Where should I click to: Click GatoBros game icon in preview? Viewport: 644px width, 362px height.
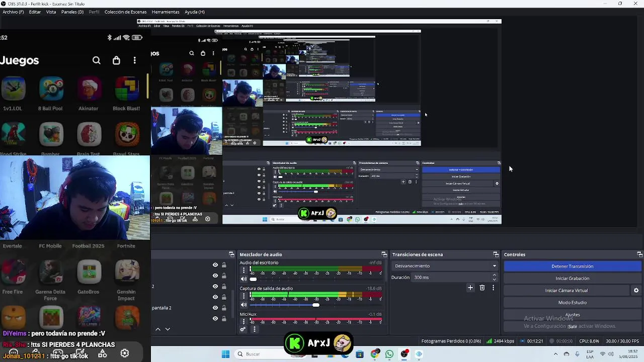tap(89, 272)
